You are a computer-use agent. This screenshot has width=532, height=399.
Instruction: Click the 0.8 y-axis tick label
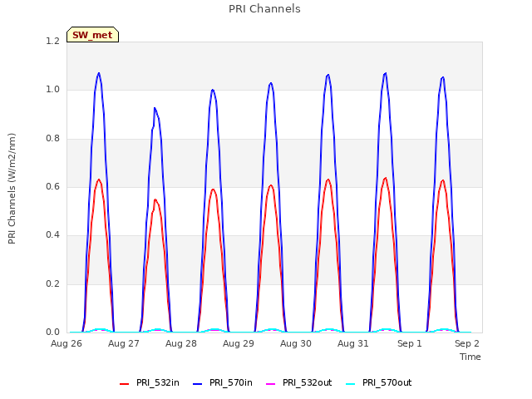point(52,139)
